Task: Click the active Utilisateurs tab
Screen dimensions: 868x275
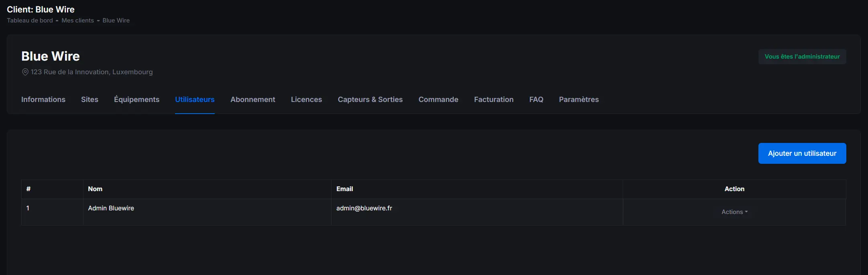Action: coord(195,100)
